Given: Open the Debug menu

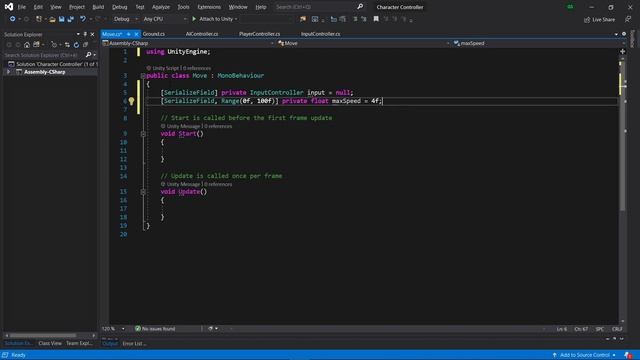Looking at the screenshot, I should click(120, 7).
